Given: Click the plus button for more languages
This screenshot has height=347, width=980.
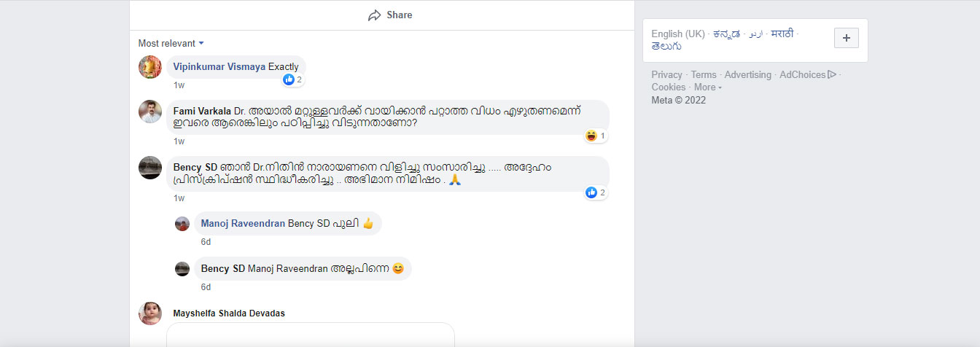Looking at the screenshot, I should coord(846,38).
